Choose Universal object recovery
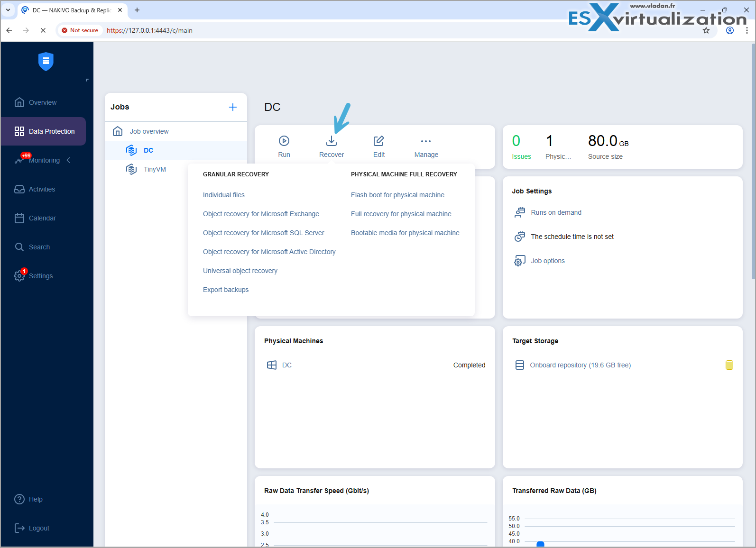This screenshot has height=548, width=756. [240, 271]
